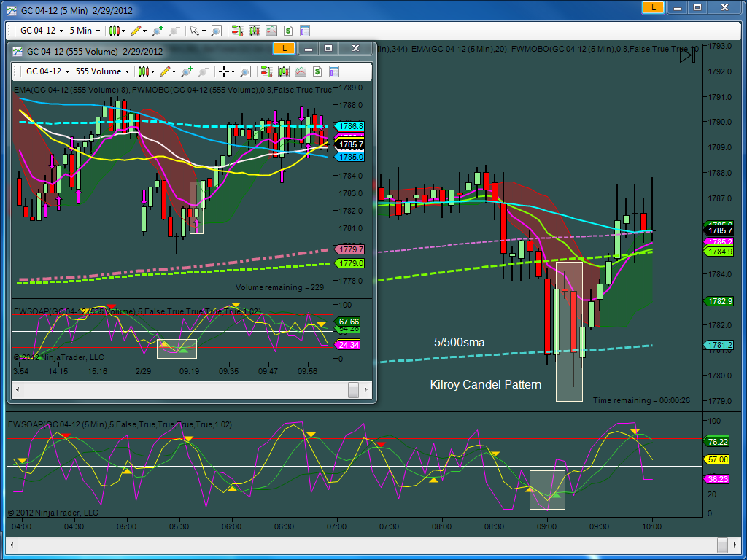Zoom in on the 555 Volume chart
Image resolution: width=747 pixels, height=560 pixels.
186,72
